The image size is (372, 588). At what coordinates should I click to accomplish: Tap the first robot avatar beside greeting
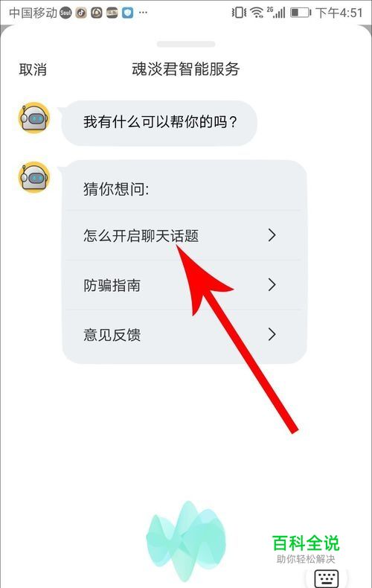[x=34, y=118]
